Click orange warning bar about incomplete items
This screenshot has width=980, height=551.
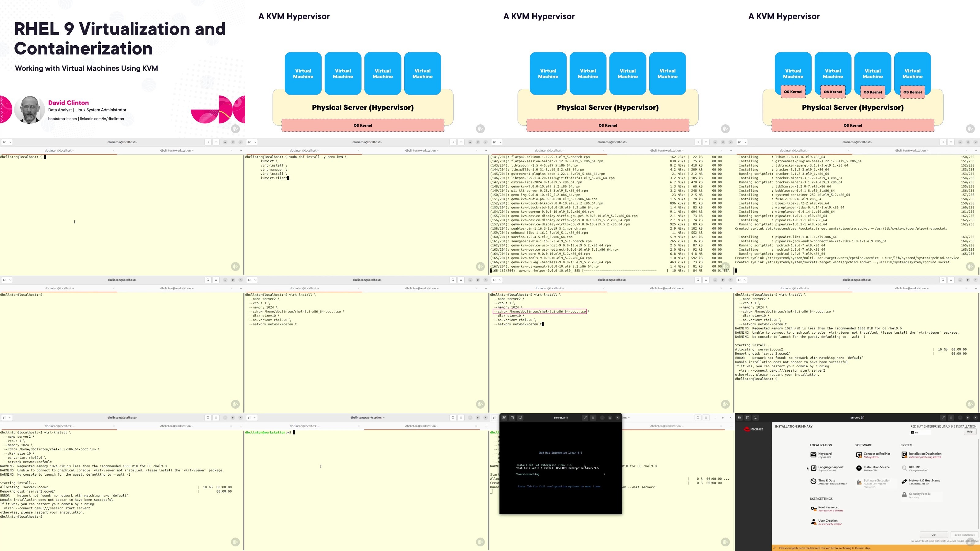coord(876,548)
